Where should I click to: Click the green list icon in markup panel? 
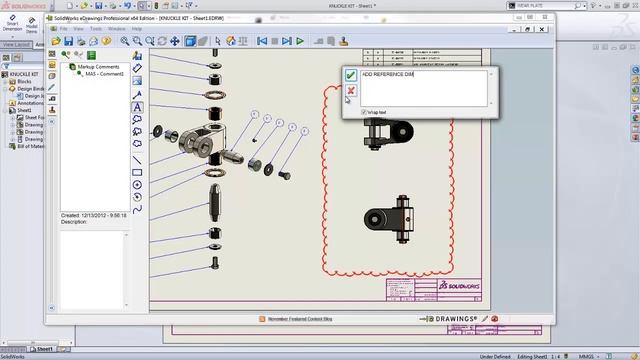tap(91, 55)
